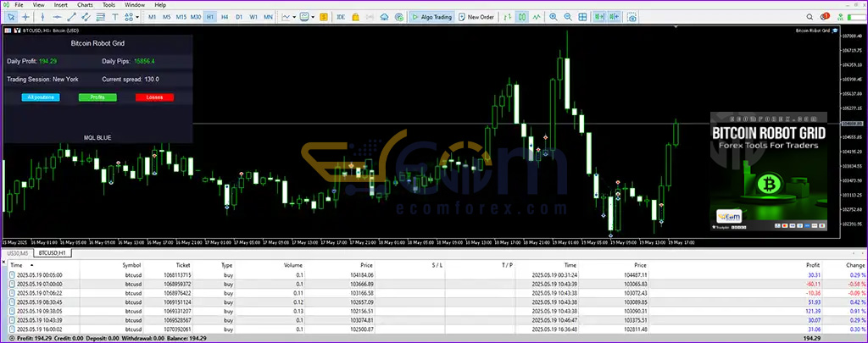
Task: Click the New Order button
Action: click(476, 17)
